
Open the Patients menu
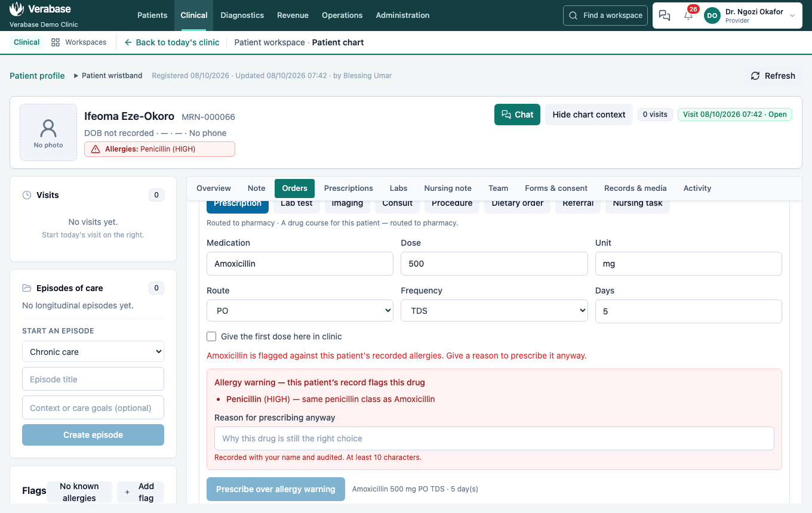152,16
